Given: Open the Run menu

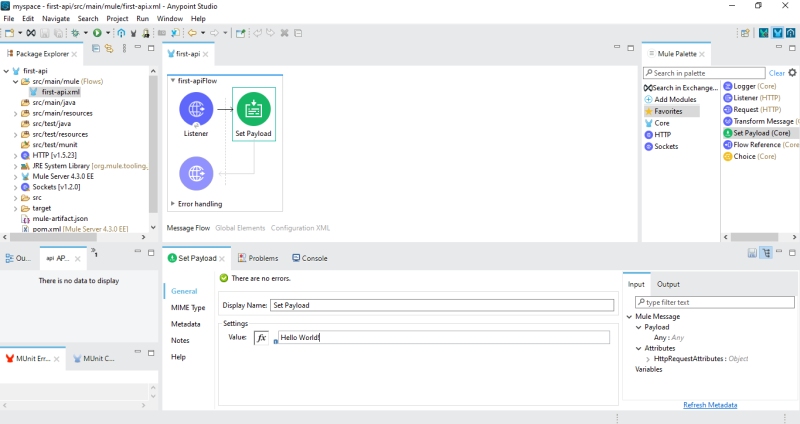Looking at the screenshot, I should 142,18.
